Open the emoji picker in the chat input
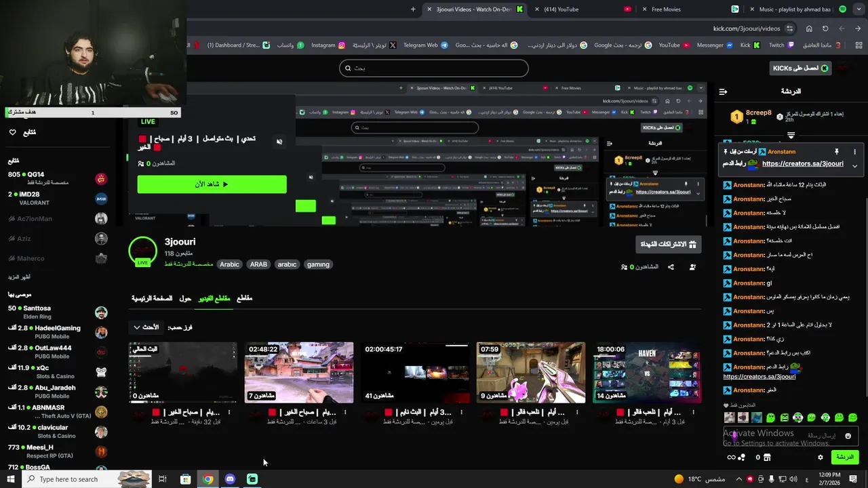Image resolution: width=868 pixels, height=488 pixels. pyautogui.click(x=848, y=436)
